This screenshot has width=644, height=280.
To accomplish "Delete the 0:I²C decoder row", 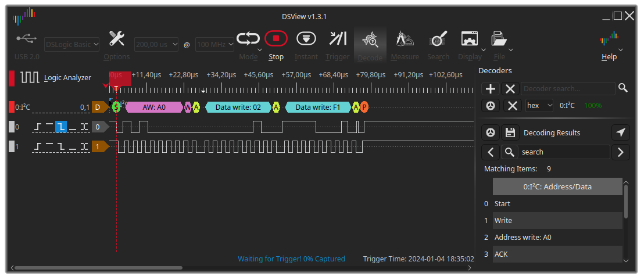I will point(512,106).
